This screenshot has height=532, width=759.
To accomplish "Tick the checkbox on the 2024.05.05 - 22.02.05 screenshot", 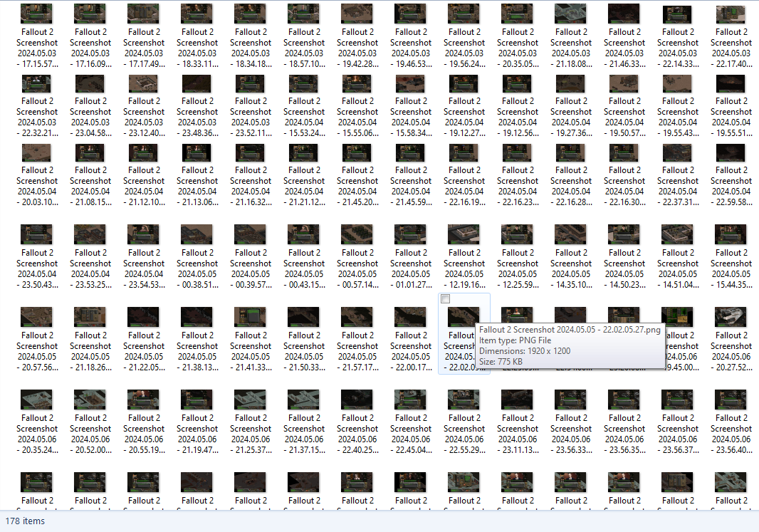I will coord(445,298).
